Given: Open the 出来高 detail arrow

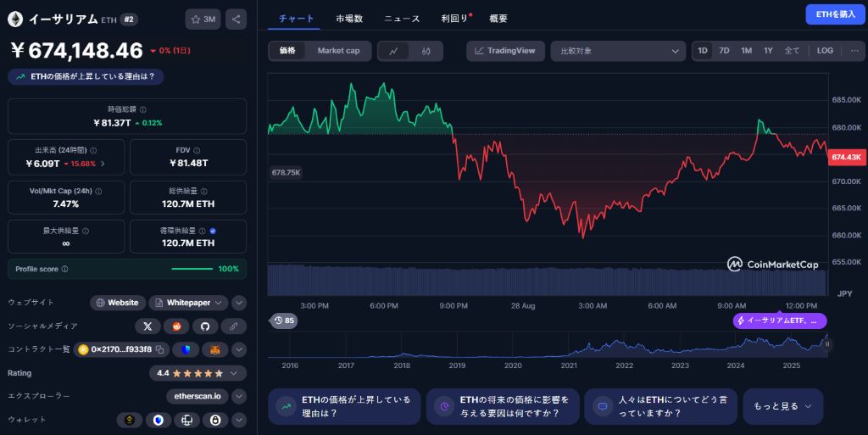Looking at the screenshot, I should tap(103, 164).
